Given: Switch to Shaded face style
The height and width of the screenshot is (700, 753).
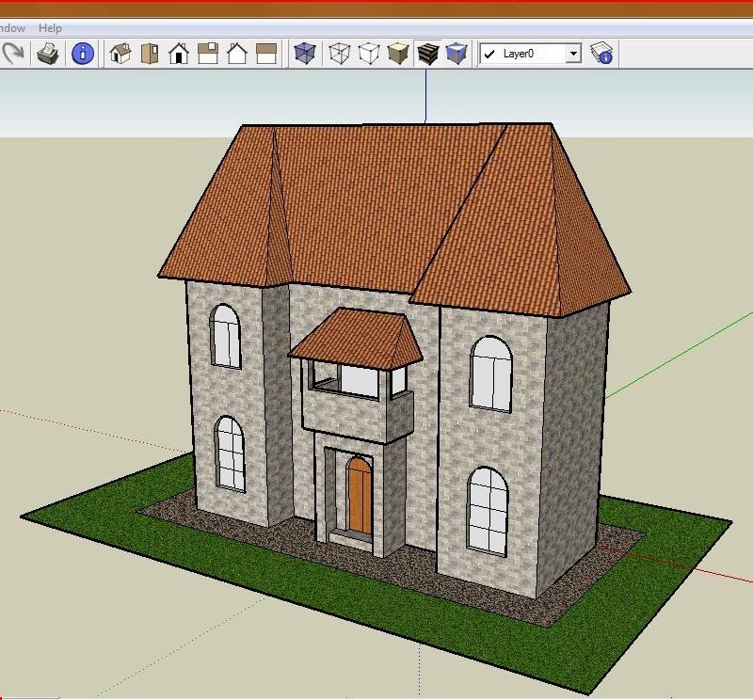Looking at the screenshot, I should 398,54.
